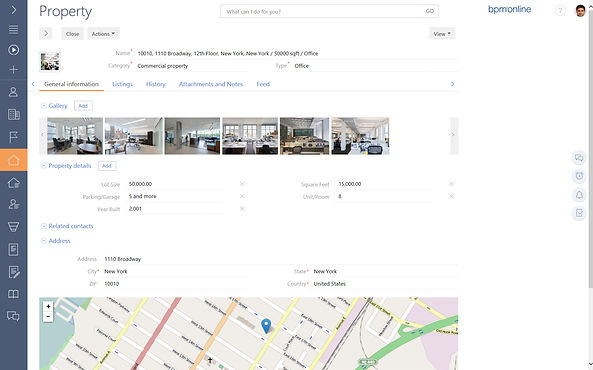Collapse the Gallery section
The image size is (593, 370).
[x=43, y=106]
